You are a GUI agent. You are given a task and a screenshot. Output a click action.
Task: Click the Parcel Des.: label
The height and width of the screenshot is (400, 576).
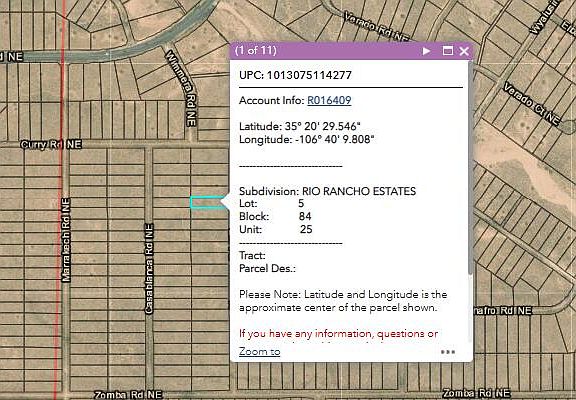click(x=267, y=268)
